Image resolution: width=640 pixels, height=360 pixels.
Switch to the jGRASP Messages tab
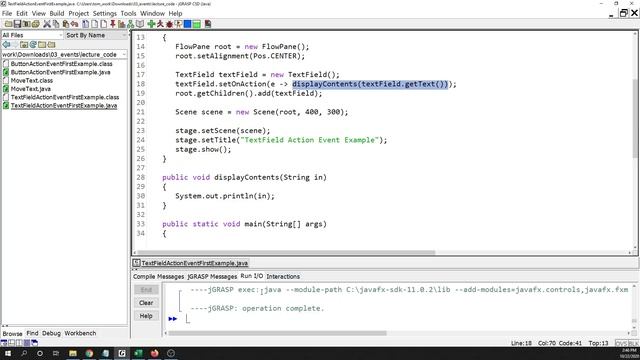click(x=212, y=276)
